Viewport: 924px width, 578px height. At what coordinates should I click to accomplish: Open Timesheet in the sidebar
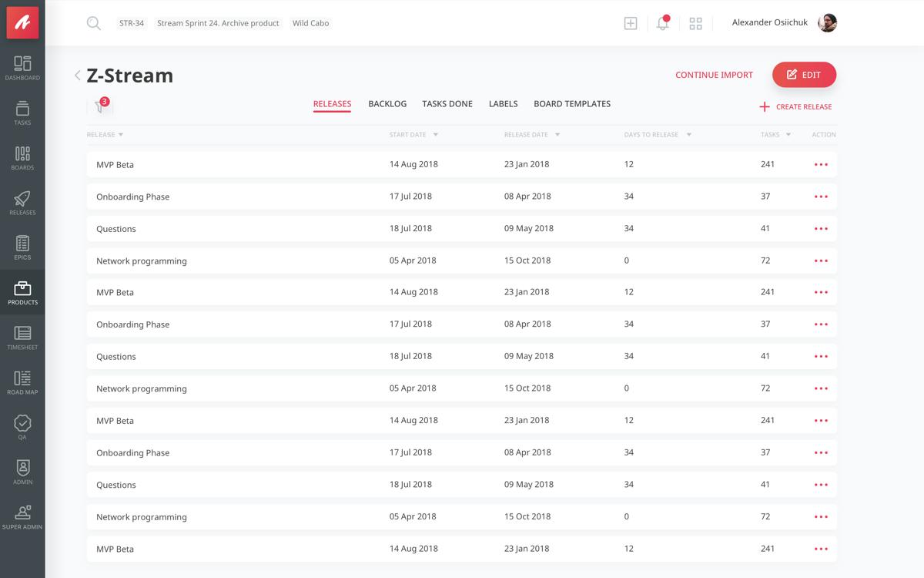pos(22,338)
